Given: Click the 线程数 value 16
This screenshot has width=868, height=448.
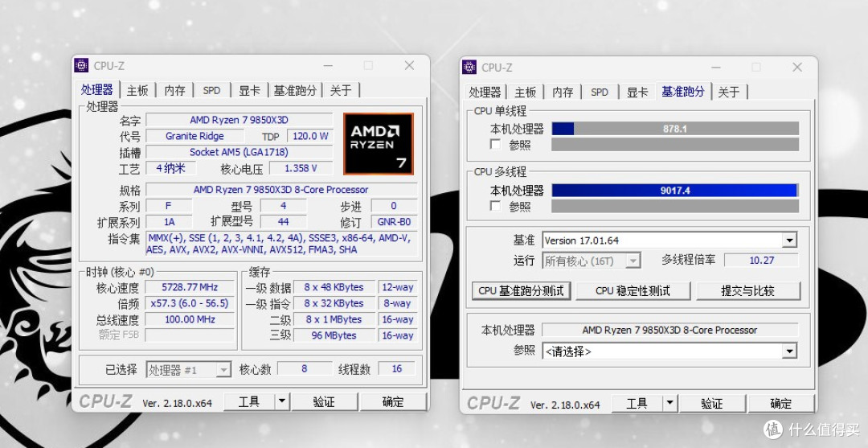Looking at the screenshot, I should (396, 369).
